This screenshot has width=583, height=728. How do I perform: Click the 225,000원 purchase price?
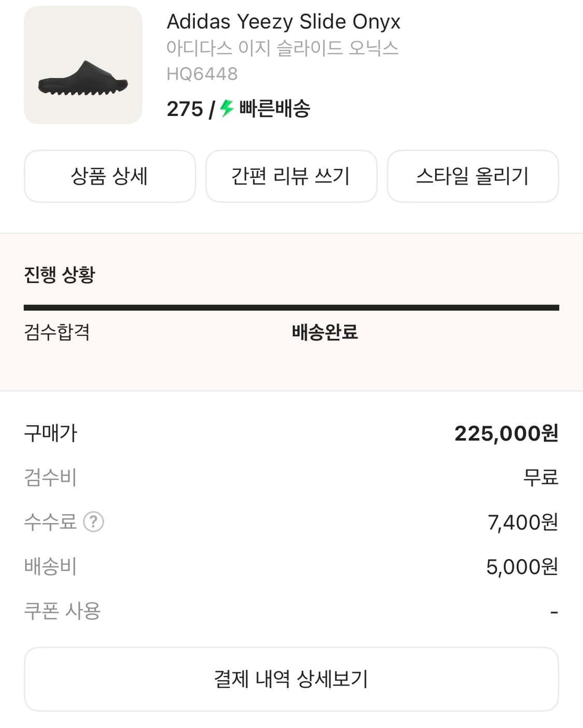click(506, 433)
